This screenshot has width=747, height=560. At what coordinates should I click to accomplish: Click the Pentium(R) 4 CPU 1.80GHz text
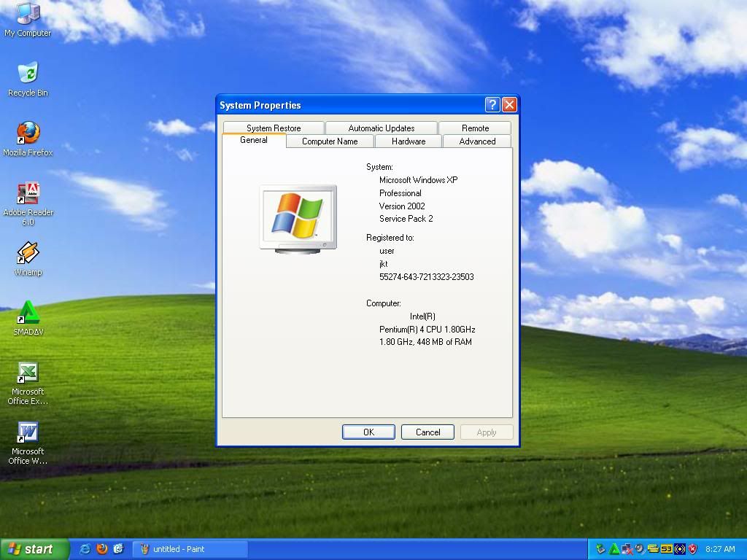427,329
